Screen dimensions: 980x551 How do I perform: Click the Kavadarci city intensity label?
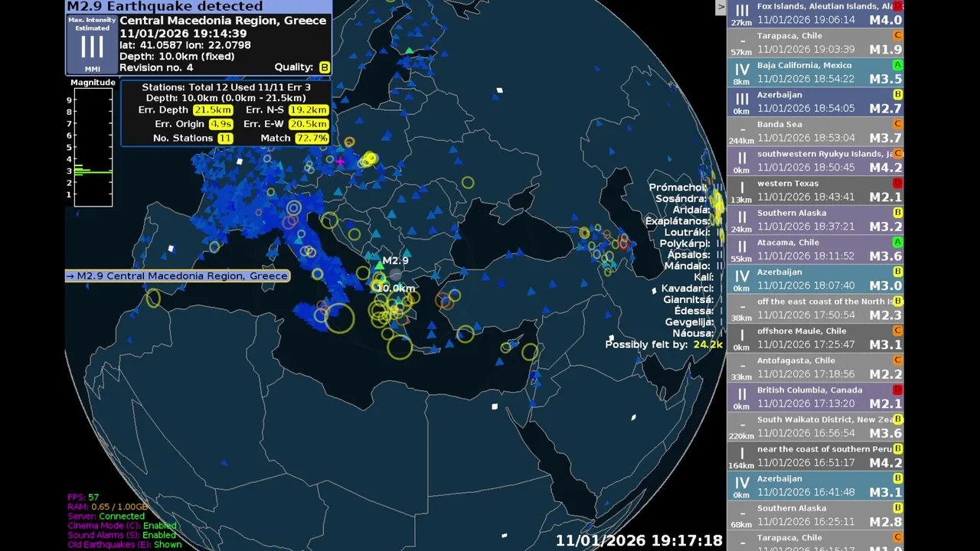point(692,289)
